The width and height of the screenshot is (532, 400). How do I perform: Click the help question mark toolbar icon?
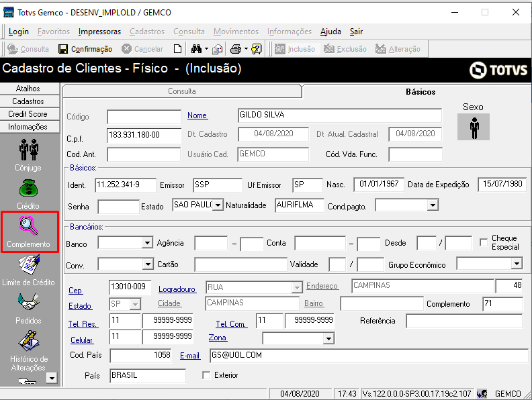(x=257, y=49)
